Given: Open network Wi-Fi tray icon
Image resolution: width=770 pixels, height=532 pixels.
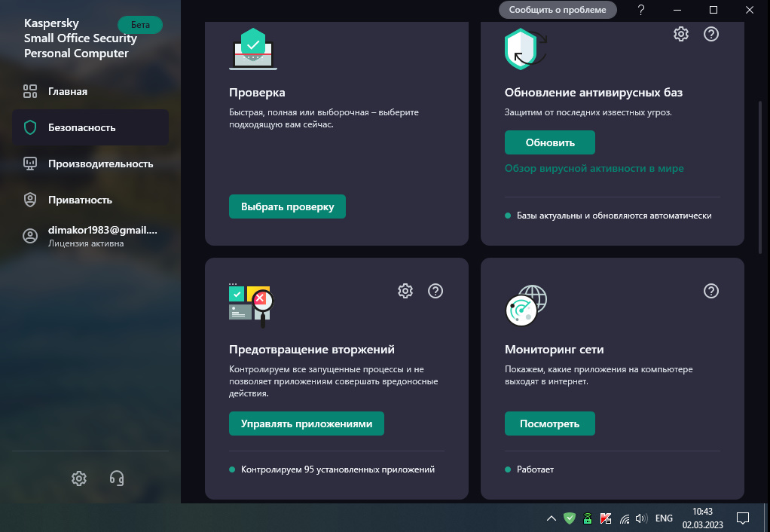Looking at the screenshot, I should pyautogui.click(x=624, y=518).
